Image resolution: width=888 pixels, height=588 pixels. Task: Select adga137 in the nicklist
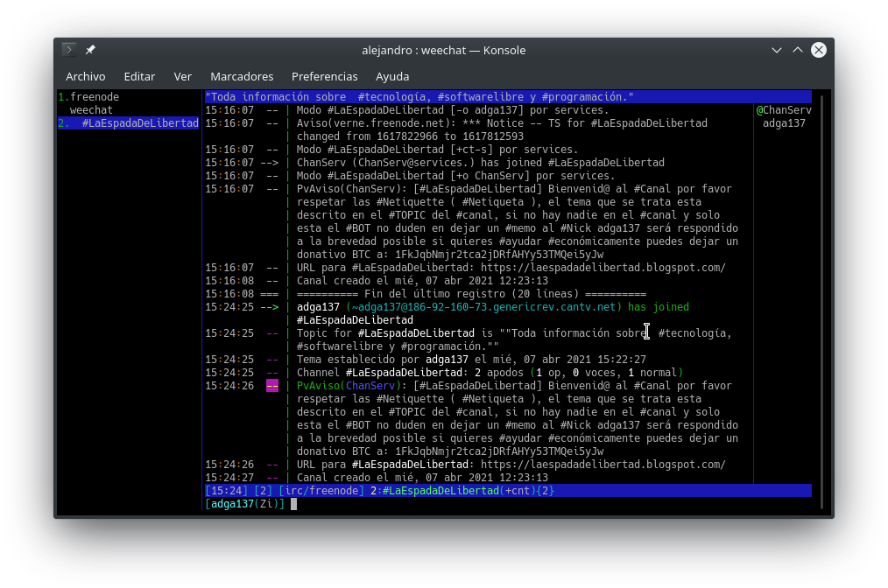(783, 122)
